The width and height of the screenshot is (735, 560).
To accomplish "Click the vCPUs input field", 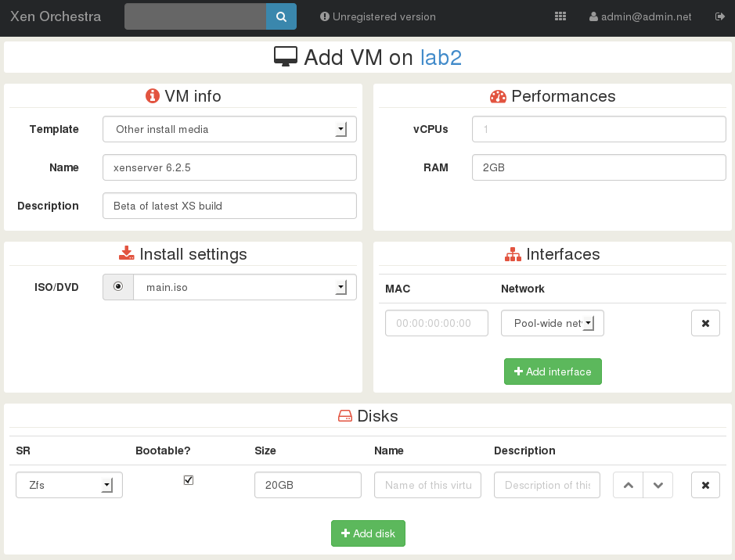I will coord(599,129).
